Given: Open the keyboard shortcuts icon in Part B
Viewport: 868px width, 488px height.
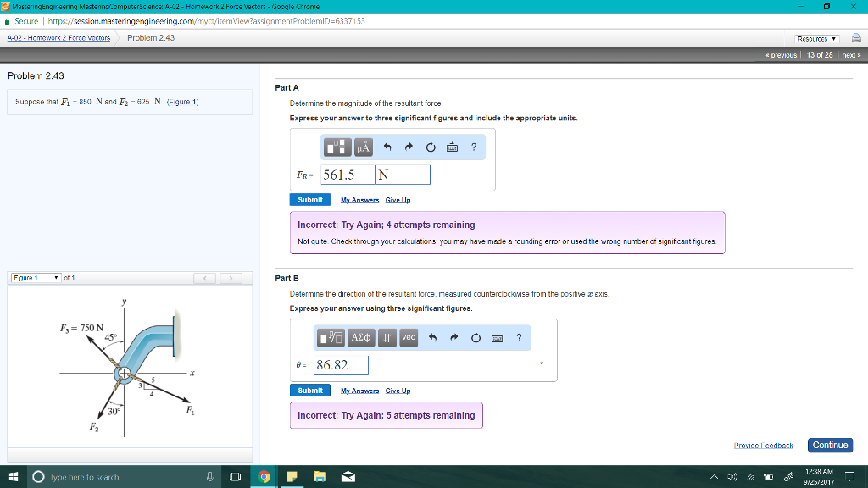Looking at the screenshot, I should (x=496, y=338).
